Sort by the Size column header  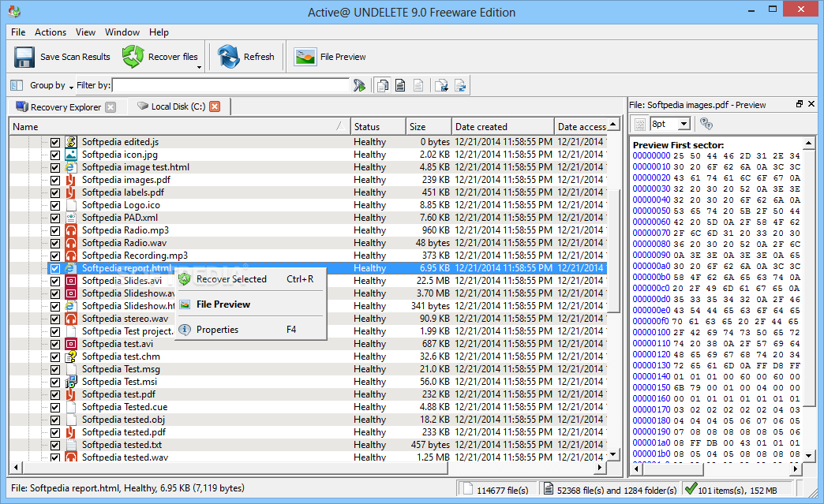(x=429, y=126)
